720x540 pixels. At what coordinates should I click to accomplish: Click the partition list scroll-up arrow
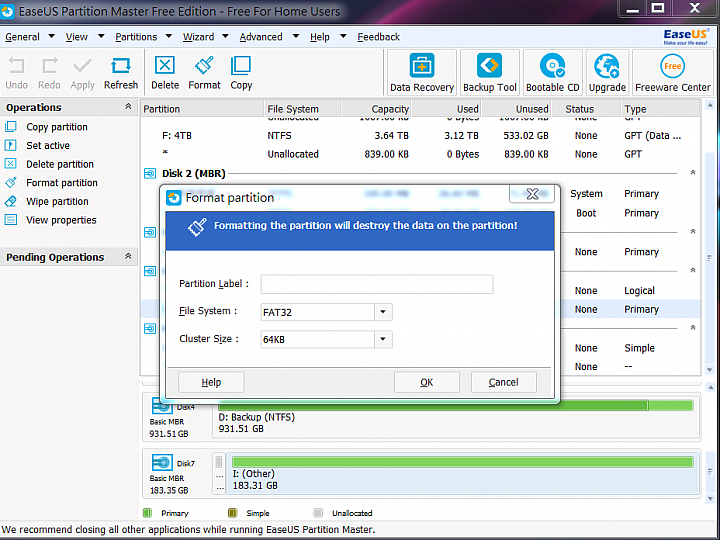click(710, 106)
